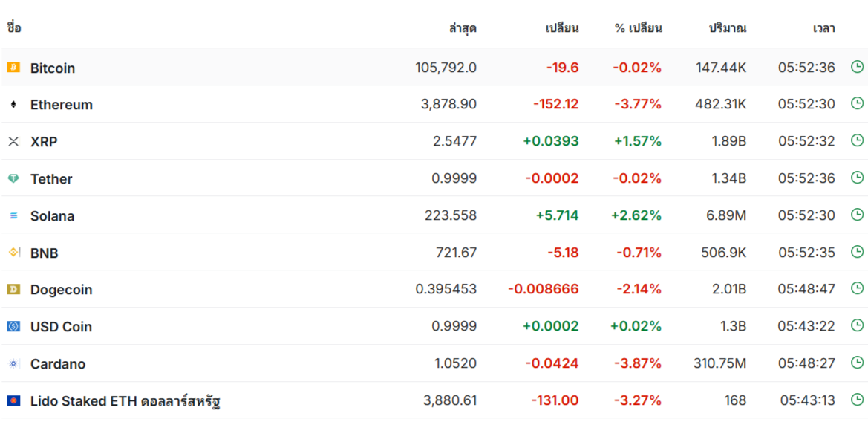Image resolution: width=868 pixels, height=422 pixels.
Task: Click the Ethereum diamond logo icon
Action: point(13,104)
